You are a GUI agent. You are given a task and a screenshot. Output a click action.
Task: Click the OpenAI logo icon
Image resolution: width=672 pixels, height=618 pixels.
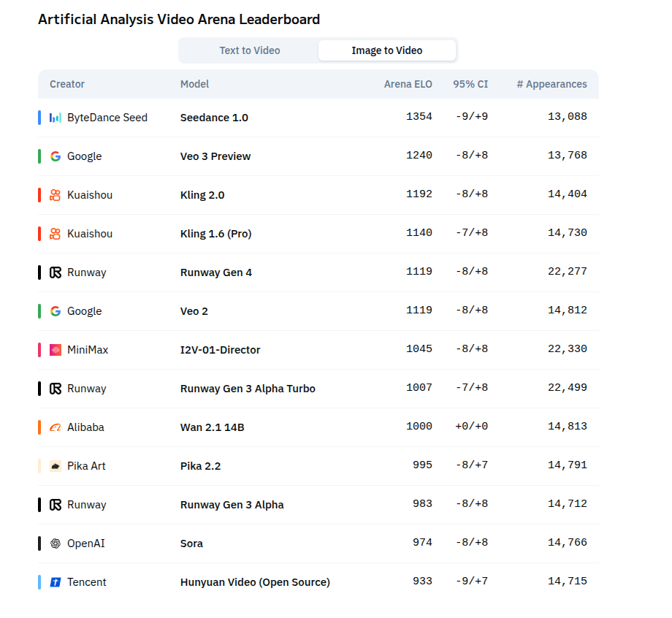pyautogui.click(x=56, y=543)
